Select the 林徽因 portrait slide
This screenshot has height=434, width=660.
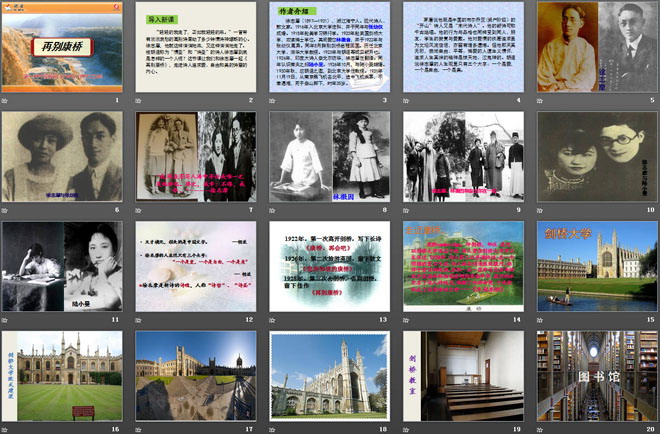click(329, 155)
